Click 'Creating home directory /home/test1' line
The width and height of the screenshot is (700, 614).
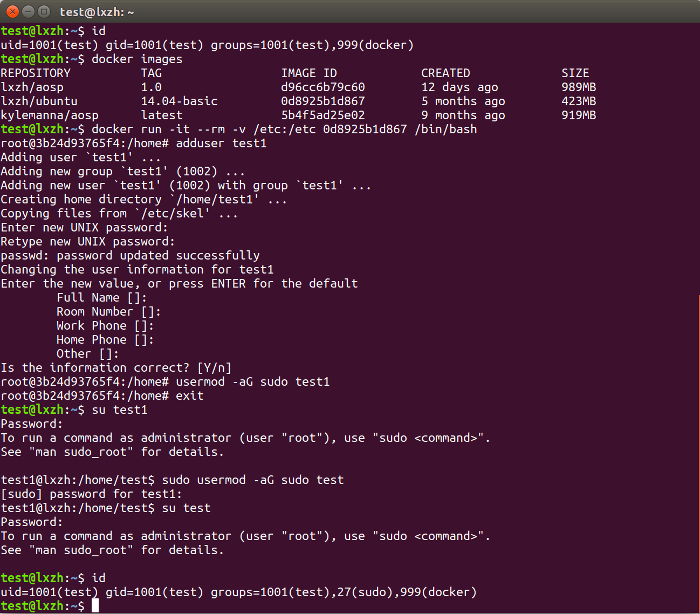tap(144, 199)
